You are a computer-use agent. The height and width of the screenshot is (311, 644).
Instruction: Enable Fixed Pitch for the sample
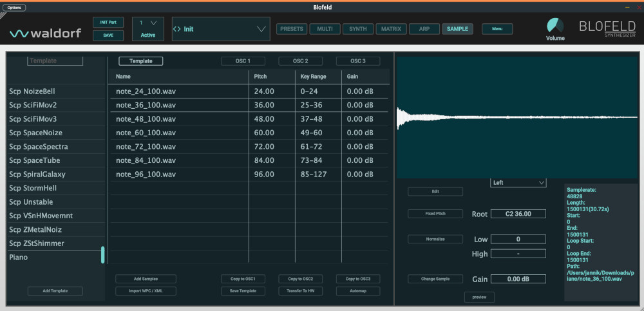point(435,214)
